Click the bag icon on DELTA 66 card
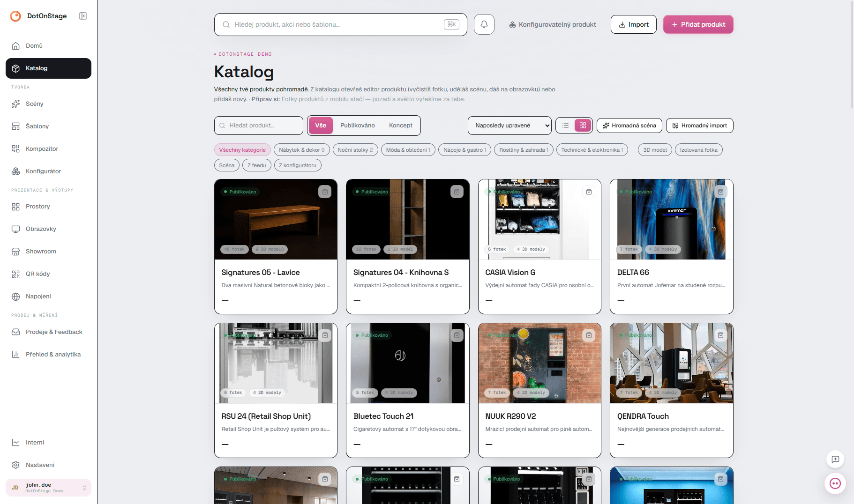Screen dimensions: 854x504 coord(721,192)
